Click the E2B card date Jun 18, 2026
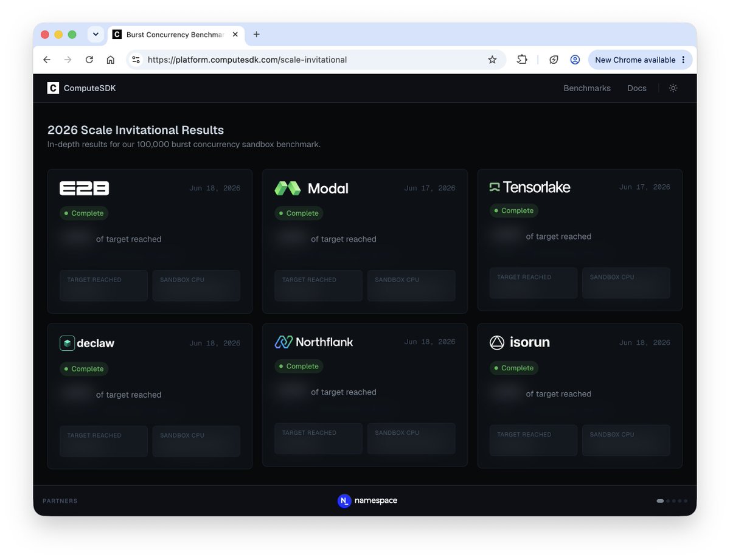The height and width of the screenshot is (560, 730). pos(215,188)
